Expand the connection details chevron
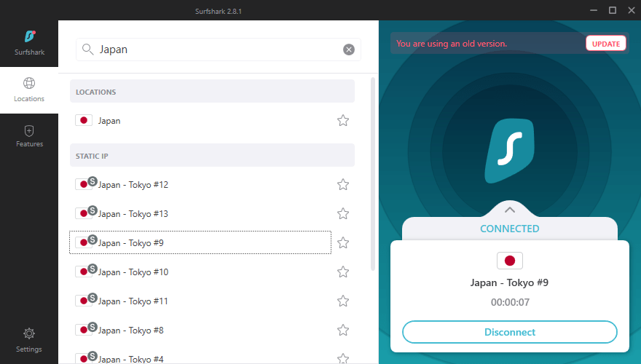The image size is (641, 364). pos(509,210)
